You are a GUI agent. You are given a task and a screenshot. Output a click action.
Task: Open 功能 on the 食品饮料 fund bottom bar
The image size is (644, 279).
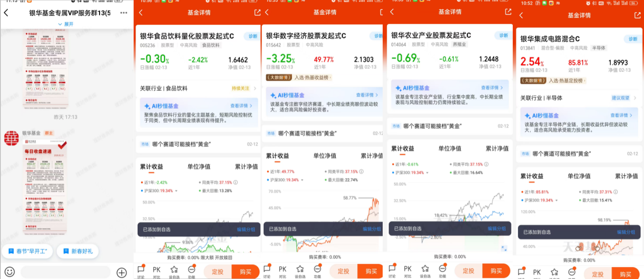point(192,271)
